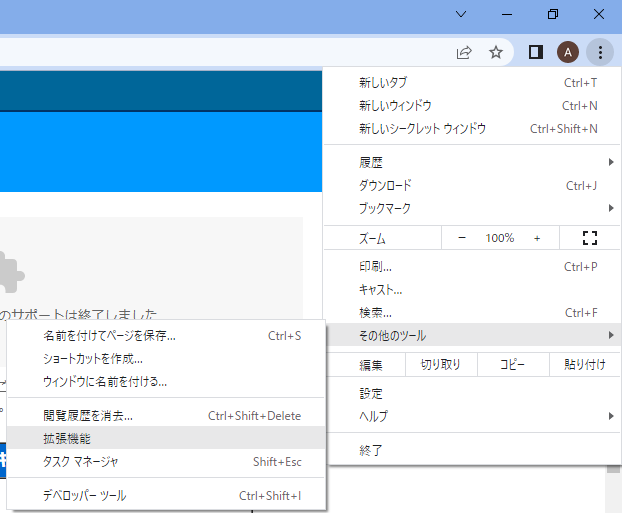Choose キャスト... in the menu
Image resolution: width=622 pixels, height=513 pixels.
tap(472, 290)
